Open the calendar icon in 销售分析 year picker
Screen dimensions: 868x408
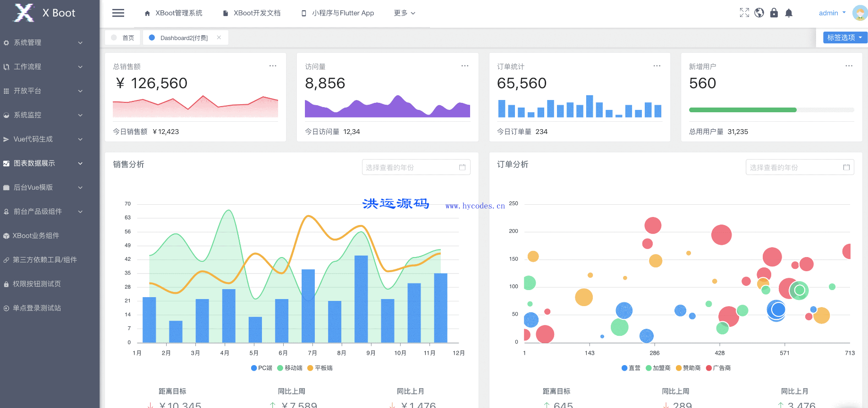(462, 167)
